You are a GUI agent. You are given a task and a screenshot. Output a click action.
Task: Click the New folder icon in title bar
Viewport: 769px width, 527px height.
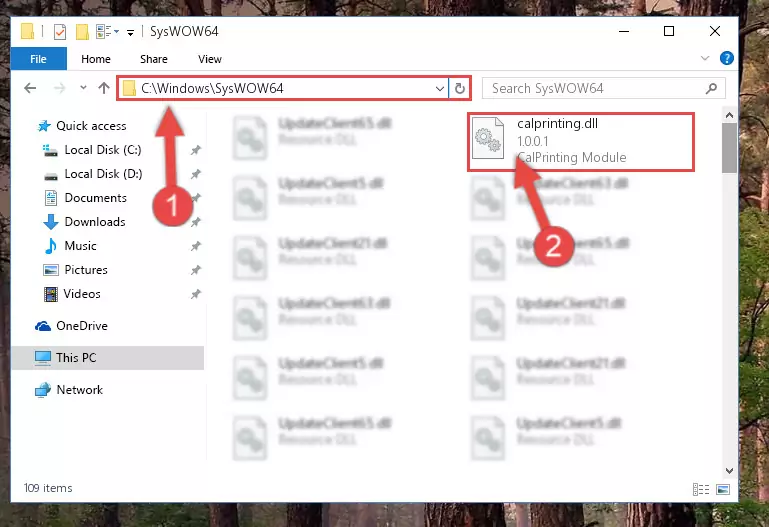pyautogui.click(x=82, y=32)
